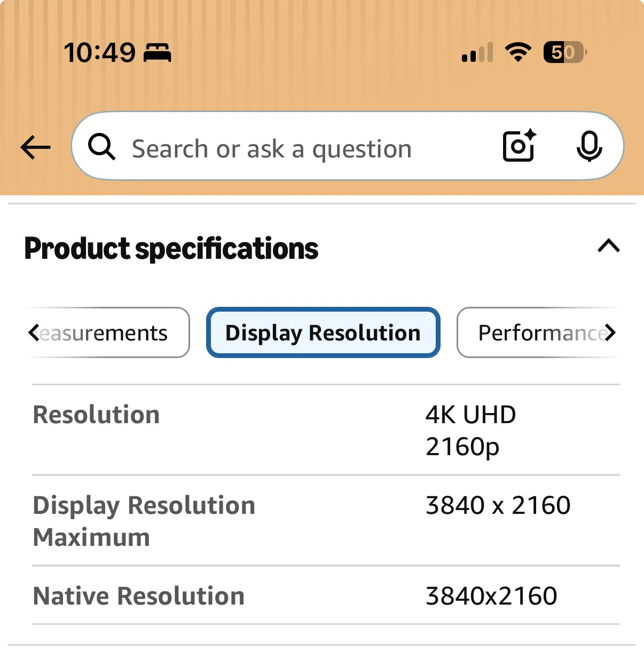This screenshot has width=644, height=659.
Task: Tap the back arrow icon
Action: click(x=35, y=147)
